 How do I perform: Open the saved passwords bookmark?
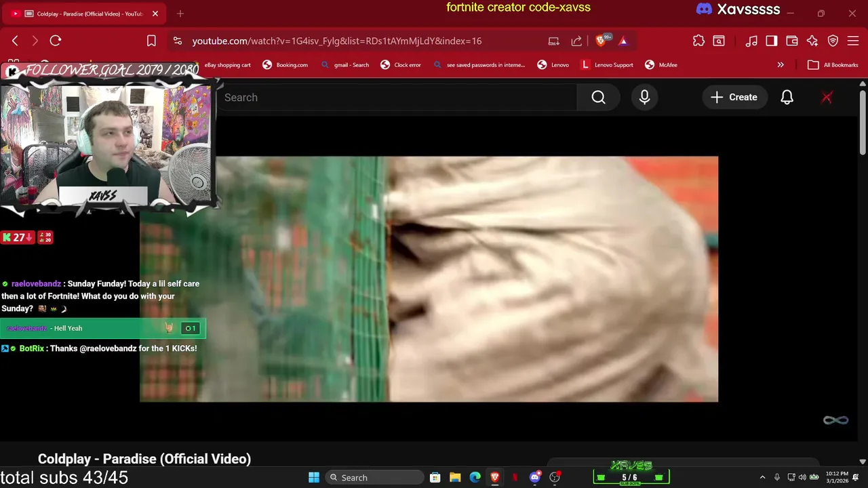(479, 65)
